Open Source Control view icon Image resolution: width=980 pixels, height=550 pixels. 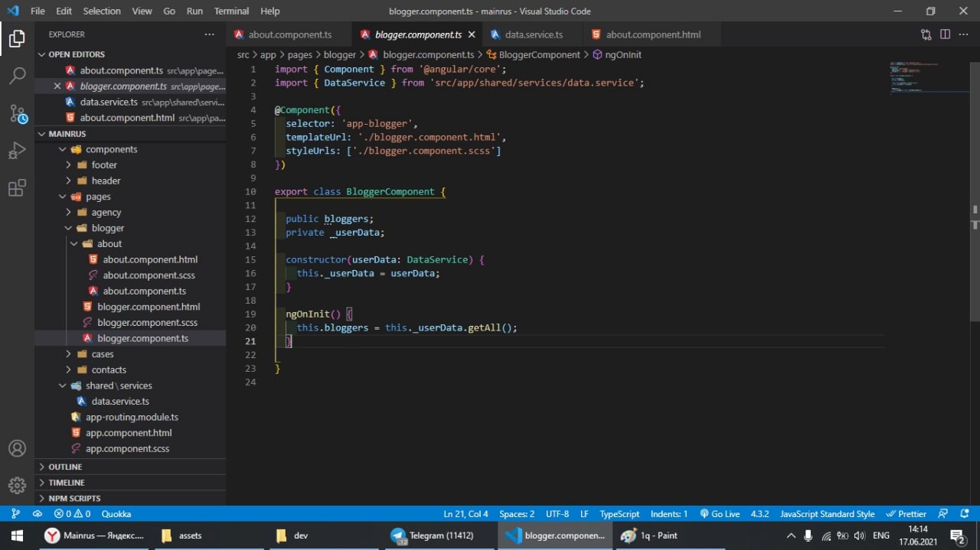click(x=17, y=114)
